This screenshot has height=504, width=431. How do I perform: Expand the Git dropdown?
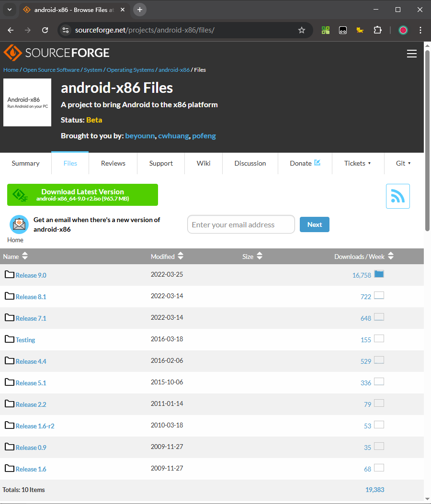[404, 163]
